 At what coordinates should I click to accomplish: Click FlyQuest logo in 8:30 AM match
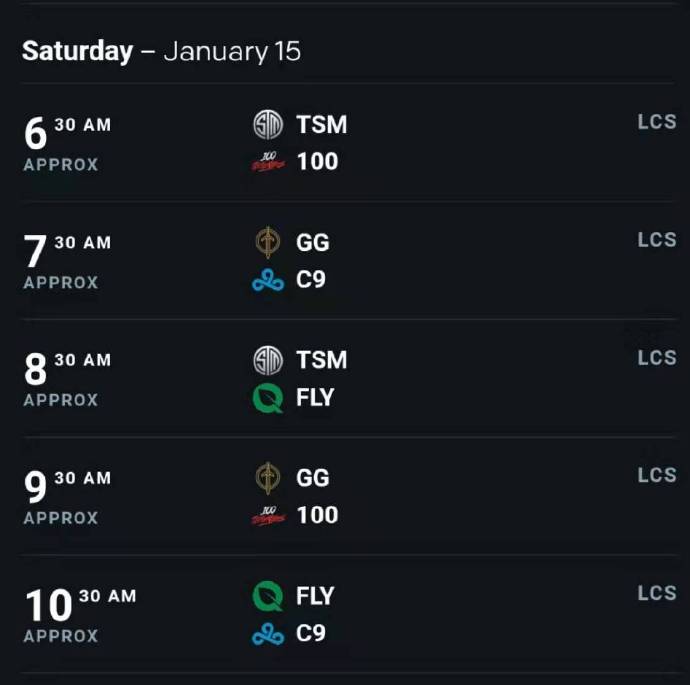point(268,398)
